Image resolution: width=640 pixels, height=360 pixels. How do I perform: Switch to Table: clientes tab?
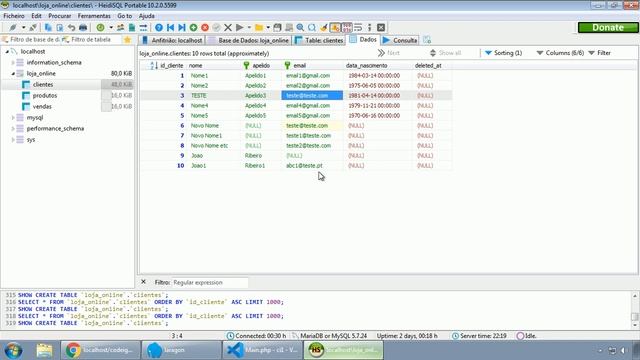pyautogui.click(x=319, y=40)
